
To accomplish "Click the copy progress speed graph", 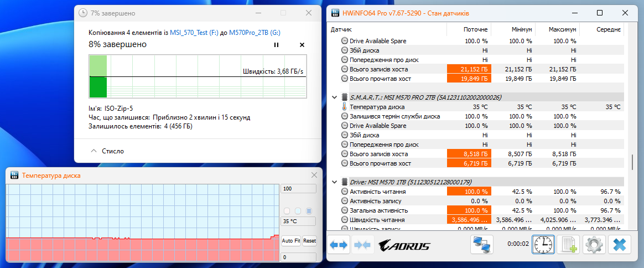I will pyautogui.click(x=198, y=76).
